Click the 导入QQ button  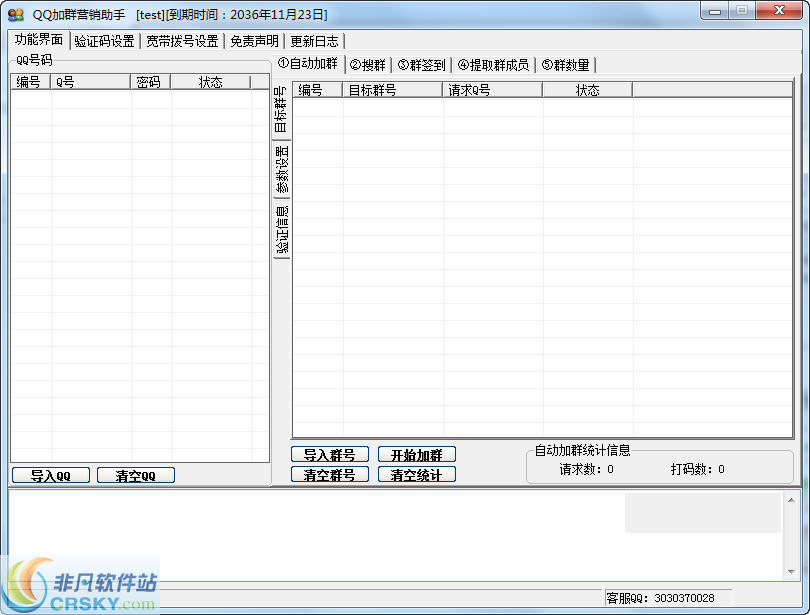tap(51, 475)
